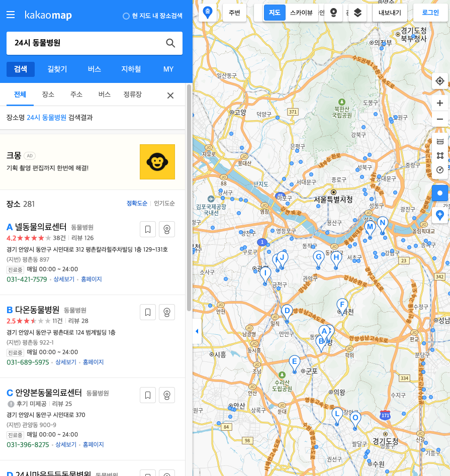Select the 정류장 results filter tab
Image resolution: width=450 pixels, height=476 pixels.
point(132,94)
